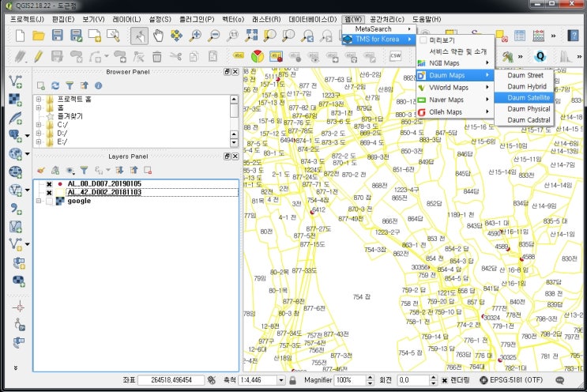This screenshot has width=587, height=392.
Task: Add vector layer from left sidebar
Action: tap(15, 81)
